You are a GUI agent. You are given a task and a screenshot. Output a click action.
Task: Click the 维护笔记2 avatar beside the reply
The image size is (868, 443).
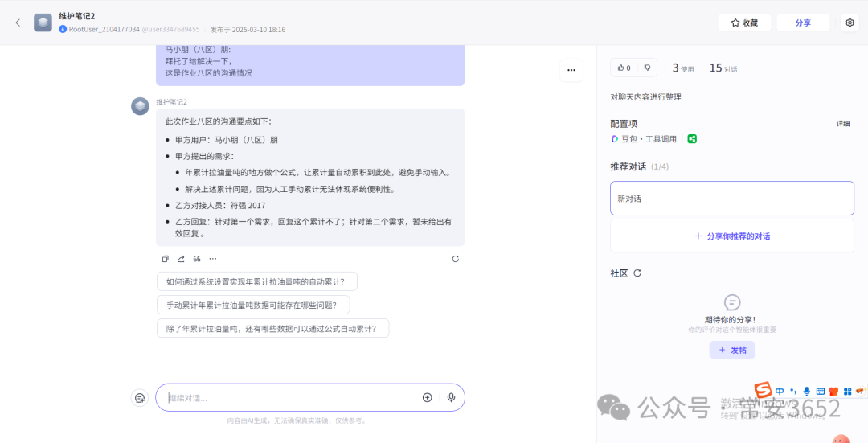tap(140, 106)
